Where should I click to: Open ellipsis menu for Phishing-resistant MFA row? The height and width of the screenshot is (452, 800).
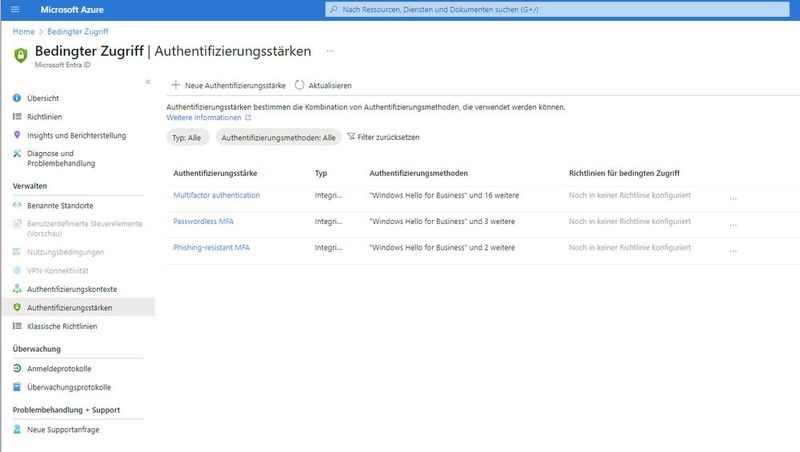[x=733, y=250]
